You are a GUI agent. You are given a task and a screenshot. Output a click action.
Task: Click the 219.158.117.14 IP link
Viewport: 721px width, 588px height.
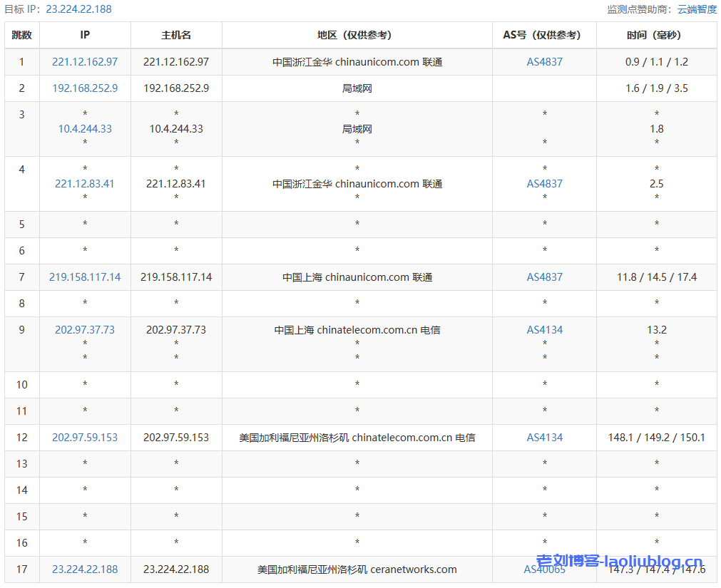pos(85,277)
